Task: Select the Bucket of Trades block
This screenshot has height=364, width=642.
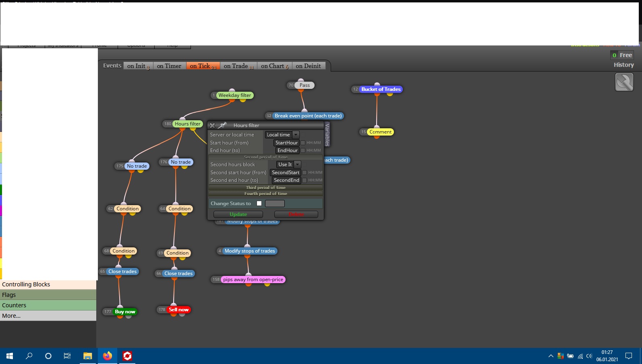Action: click(381, 89)
